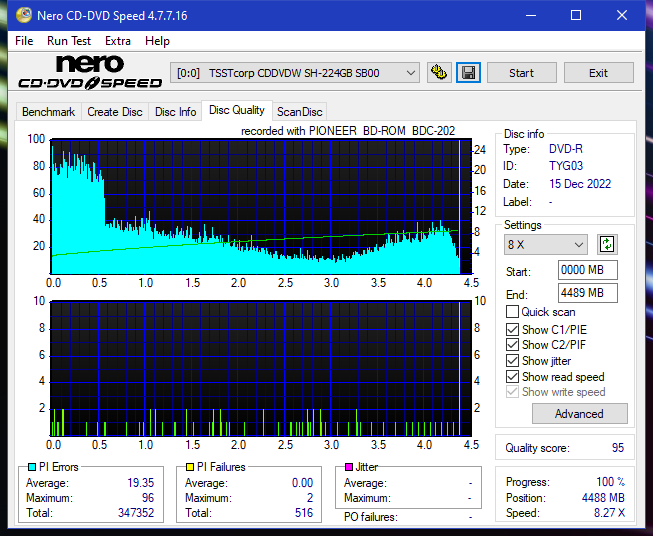Click the save floppy disk icon
Image resolution: width=653 pixels, height=536 pixels.
coord(468,73)
